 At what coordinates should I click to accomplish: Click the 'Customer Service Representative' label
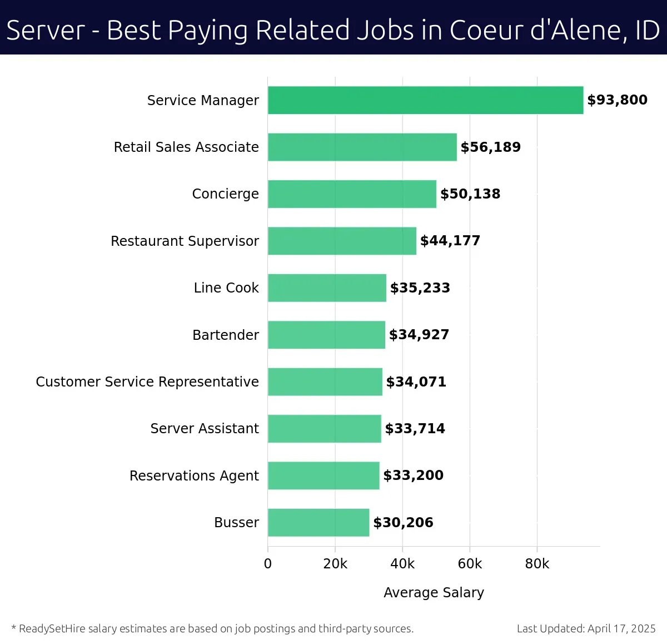point(147,382)
